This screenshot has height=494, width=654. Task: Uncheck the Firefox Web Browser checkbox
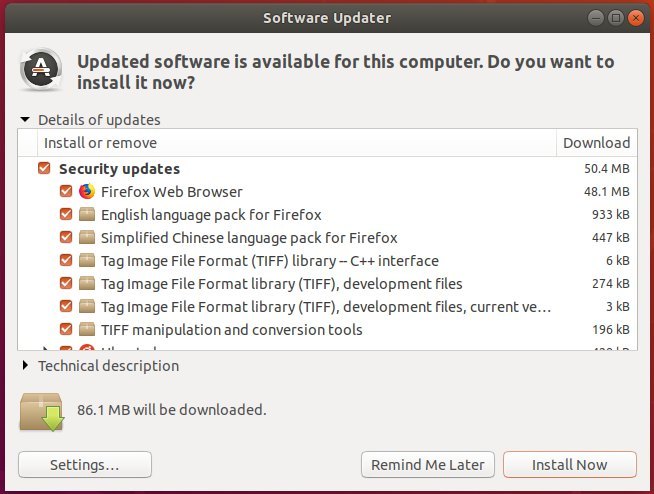tap(66, 191)
